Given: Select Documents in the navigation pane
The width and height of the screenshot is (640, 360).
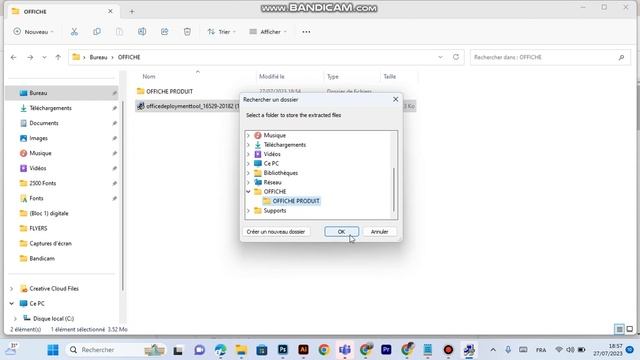Looking at the screenshot, I should [x=44, y=123].
